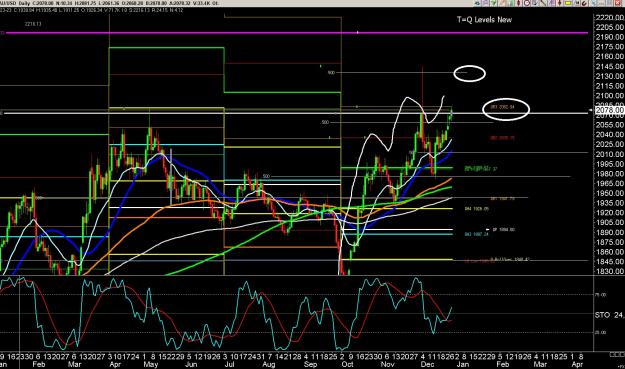The image size is (625, 369).
Task: Click the green arrow icon in the toolbar
Action: (x=494, y=3)
